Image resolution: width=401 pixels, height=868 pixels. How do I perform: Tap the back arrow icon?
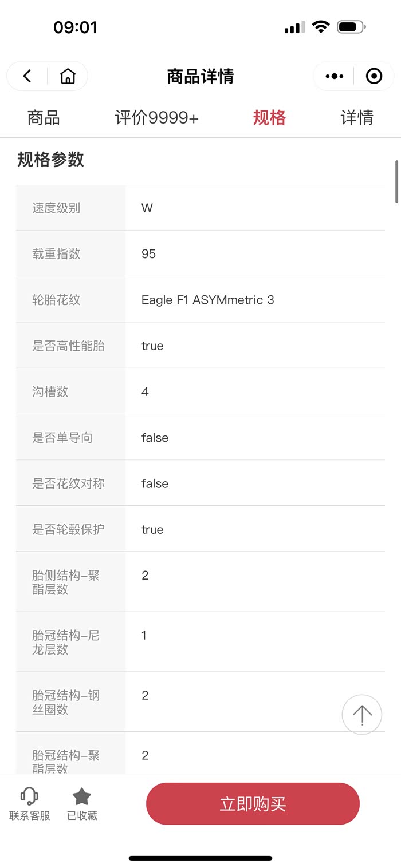click(x=27, y=76)
